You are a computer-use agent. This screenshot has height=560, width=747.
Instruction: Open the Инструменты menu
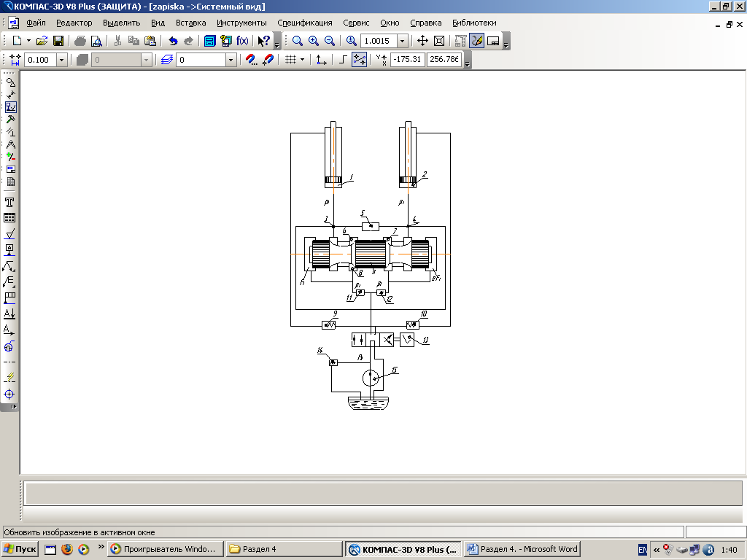pos(241,23)
